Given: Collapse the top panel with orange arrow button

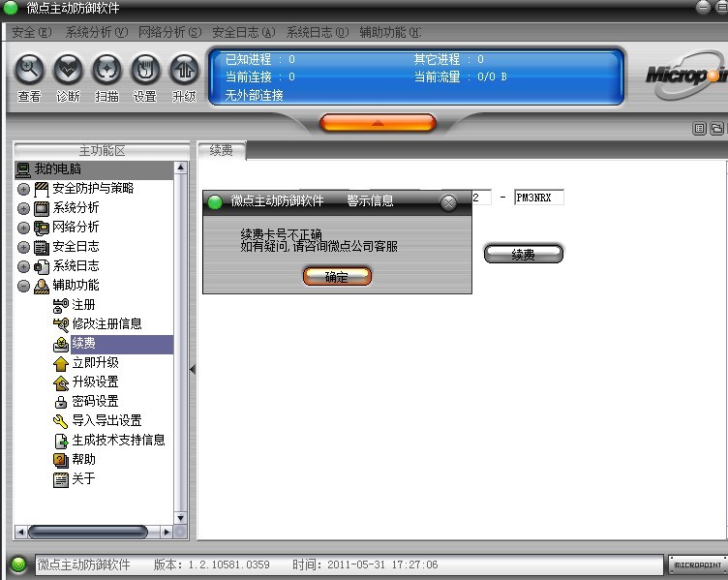Looking at the screenshot, I should [x=378, y=123].
